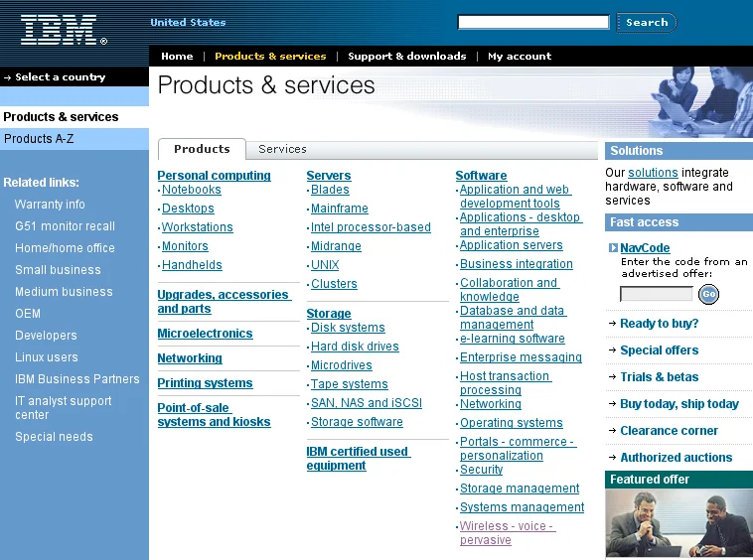Open Authorized auctions link
This screenshot has width=753, height=560.
pyautogui.click(x=677, y=458)
